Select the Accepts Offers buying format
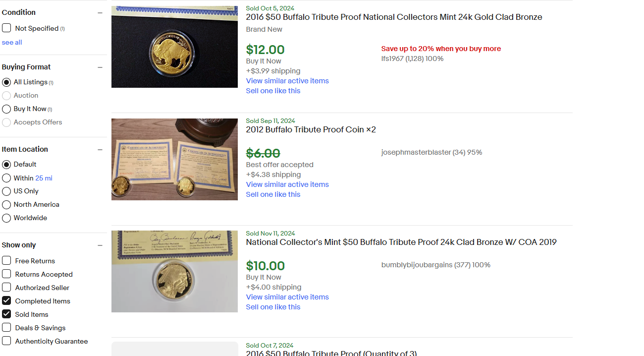 (6, 122)
